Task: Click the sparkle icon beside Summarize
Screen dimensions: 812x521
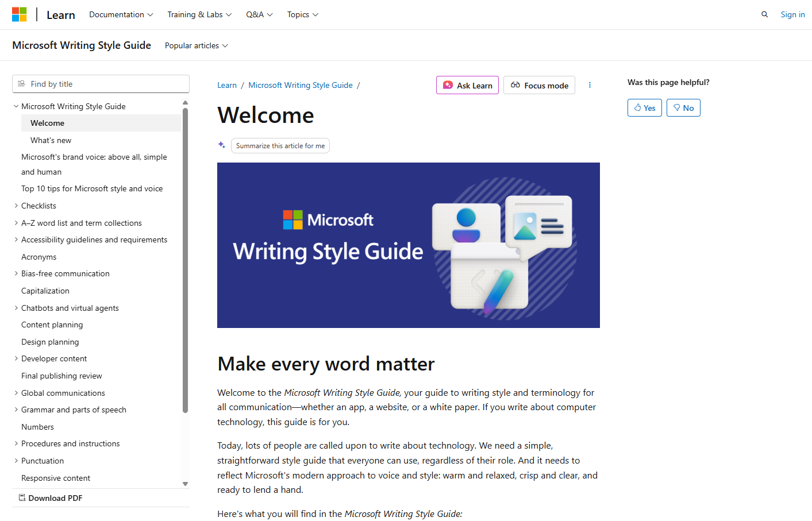Action: 222,145
